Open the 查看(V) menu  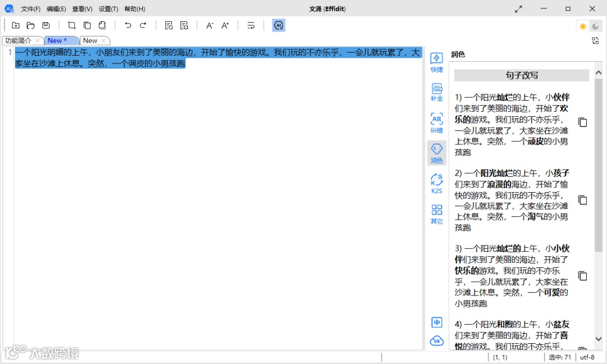point(82,9)
